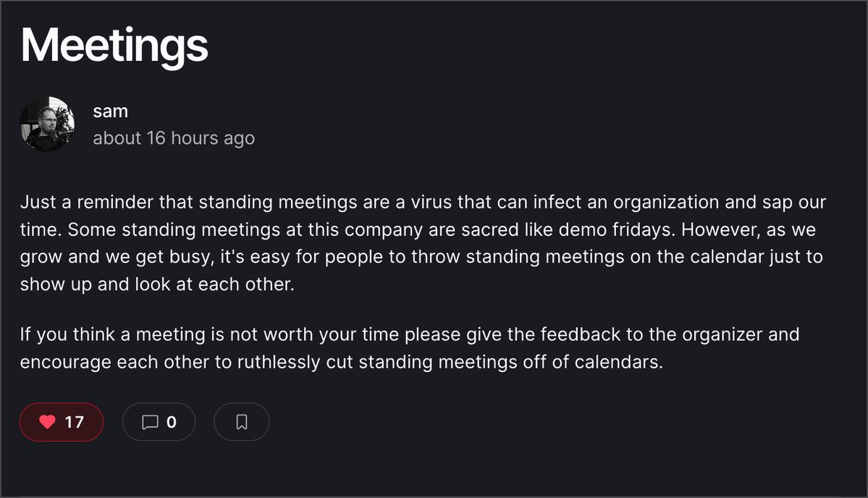Click the about 16 hours ago timestamp
The width and height of the screenshot is (868, 498).
pyautogui.click(x=174, y=138)
